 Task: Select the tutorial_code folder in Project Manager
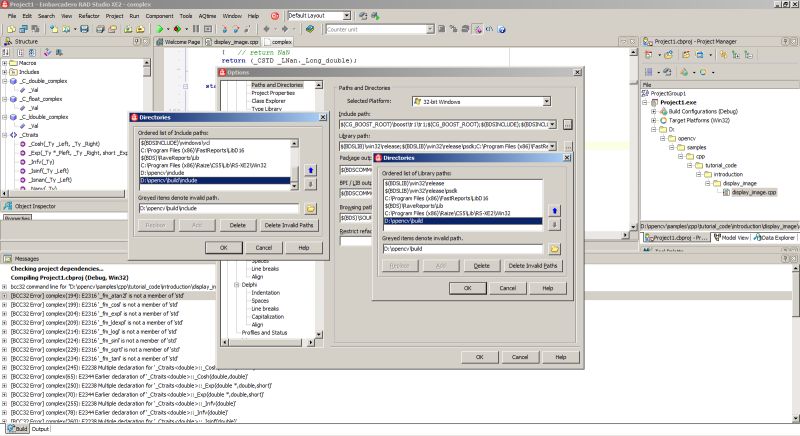pos(720,165)
